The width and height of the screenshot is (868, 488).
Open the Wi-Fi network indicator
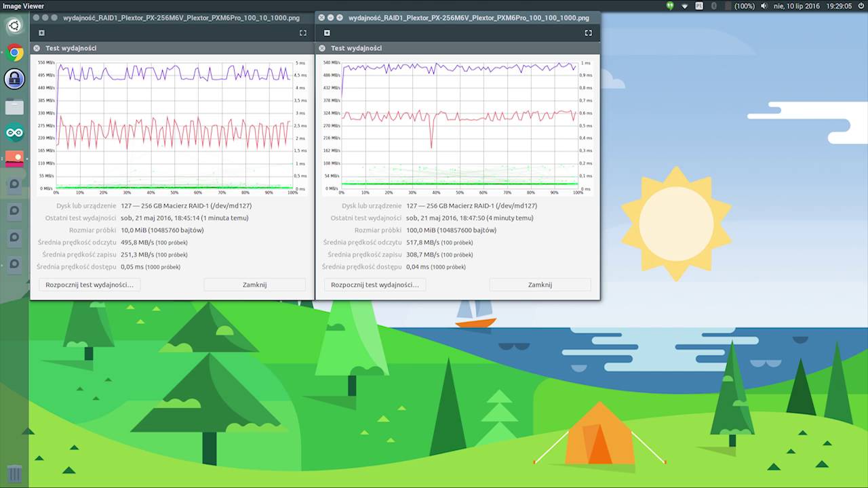(x=685, y=6)
